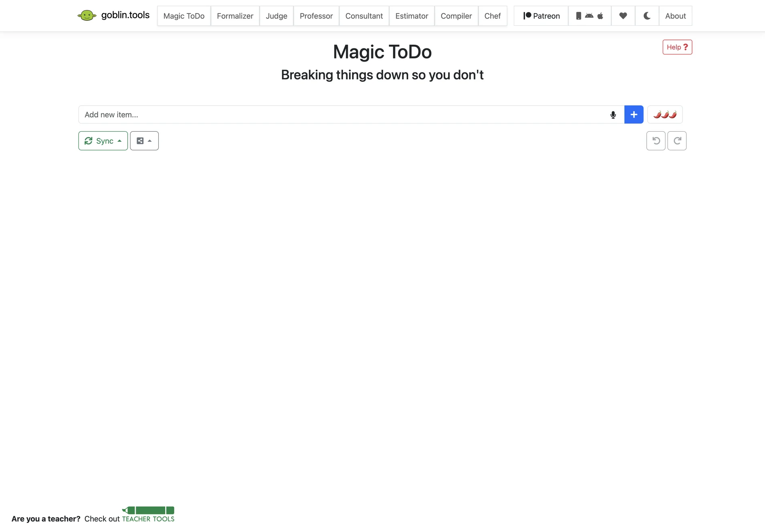Open the goblin.tools home link
This screenshot has width=765, height=532.
point(125,15)
